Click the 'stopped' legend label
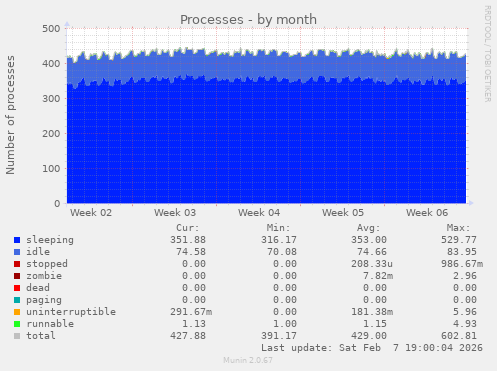497x371 pixels. click(47, 264)
